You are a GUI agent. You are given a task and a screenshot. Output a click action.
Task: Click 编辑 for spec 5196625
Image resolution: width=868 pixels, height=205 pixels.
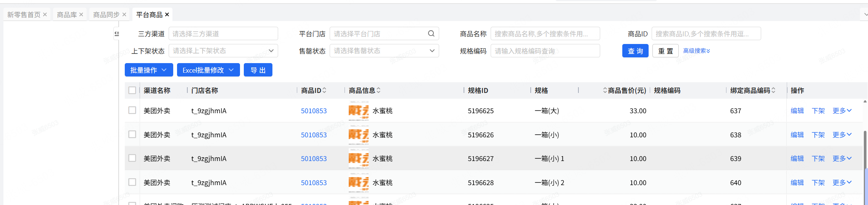click(797, 111)
